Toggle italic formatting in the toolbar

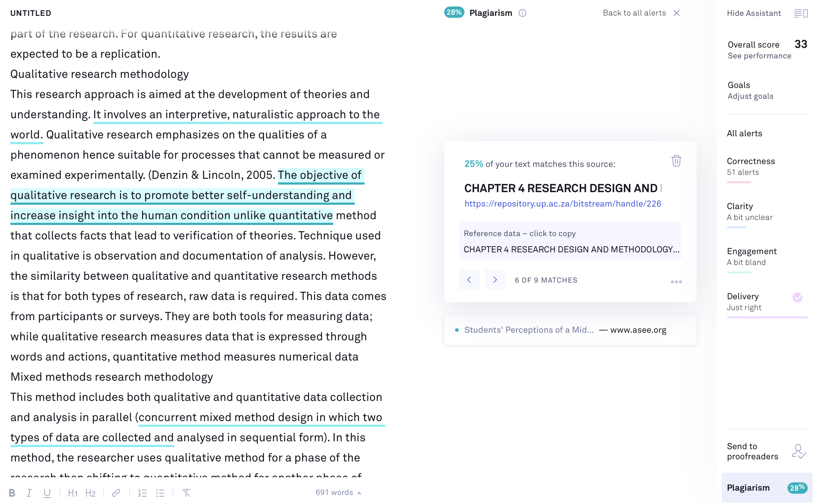click(x=29, y=492)
